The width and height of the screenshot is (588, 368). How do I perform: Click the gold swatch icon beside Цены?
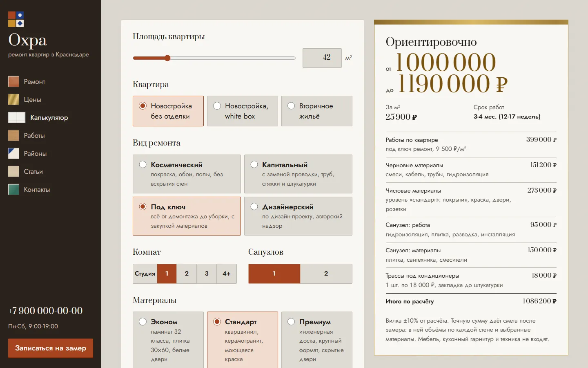pyautogui.click(x=13, y=99)
